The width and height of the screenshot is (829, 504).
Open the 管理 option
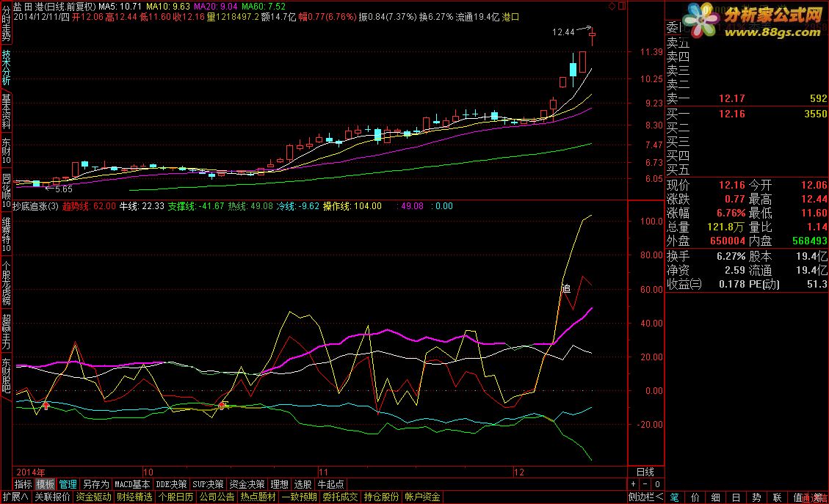[68, 484]
